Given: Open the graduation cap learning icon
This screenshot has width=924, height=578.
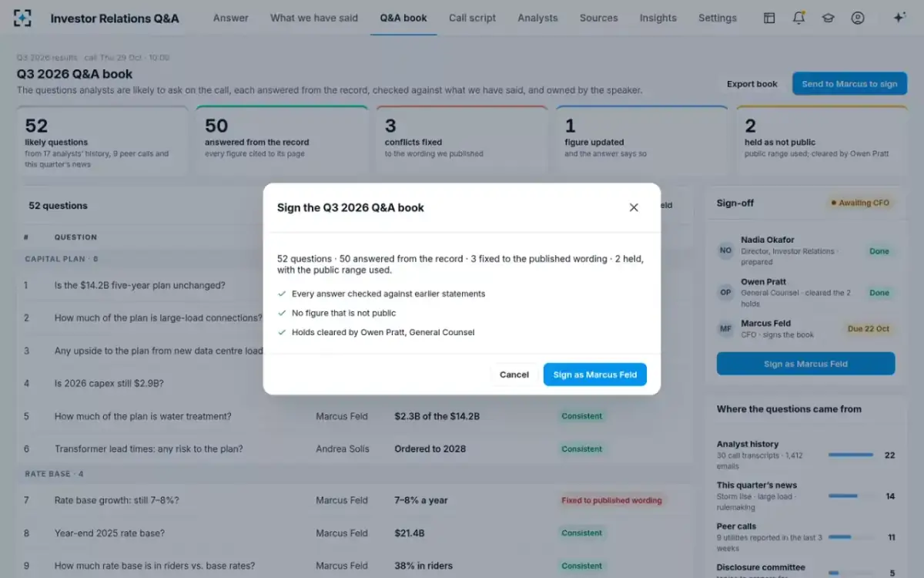Looking at the screenshot, I should pyautogui.click(x=828, y=18).
